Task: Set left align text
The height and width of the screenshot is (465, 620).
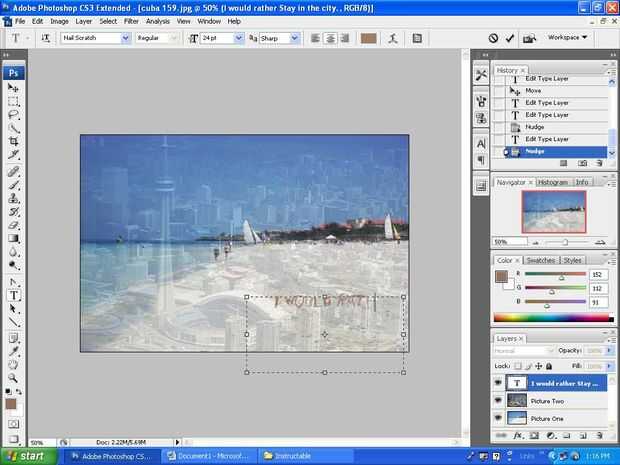Action: coord(315,38)
